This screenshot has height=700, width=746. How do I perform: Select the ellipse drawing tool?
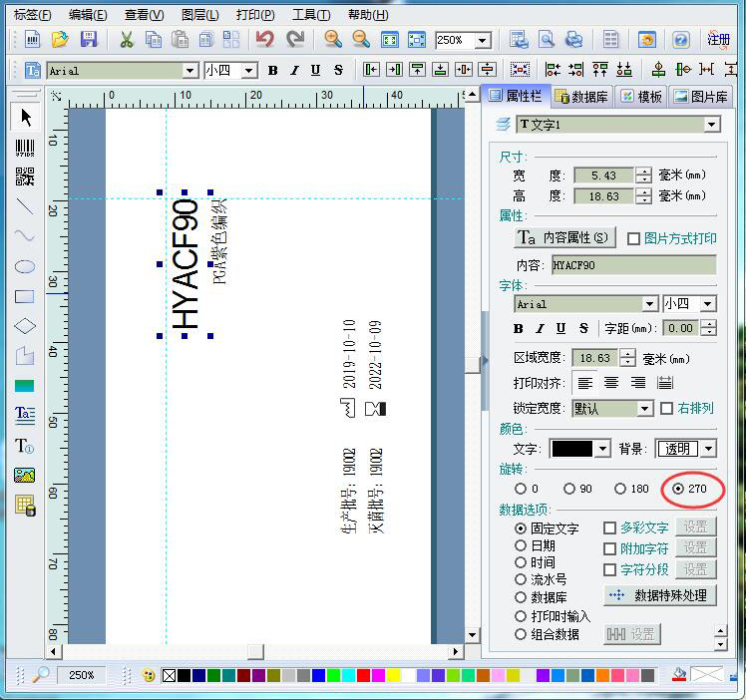pyautogui.click(x=25, y=266)
